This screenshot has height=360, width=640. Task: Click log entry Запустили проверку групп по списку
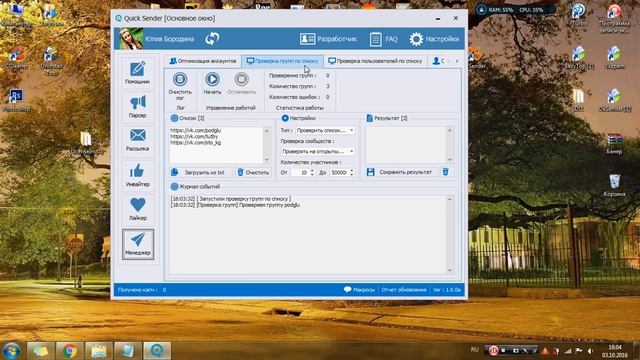click(x=231, y=199)
